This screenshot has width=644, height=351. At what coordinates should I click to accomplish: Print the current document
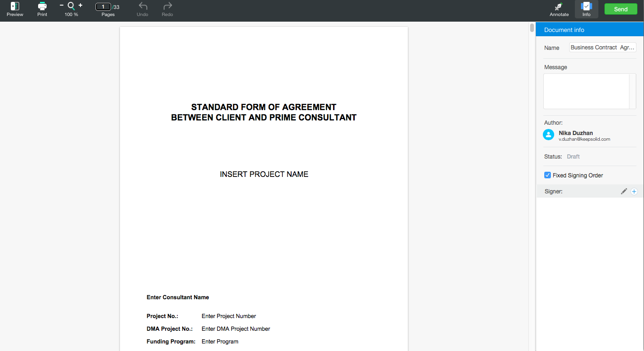tap(42, 9)
